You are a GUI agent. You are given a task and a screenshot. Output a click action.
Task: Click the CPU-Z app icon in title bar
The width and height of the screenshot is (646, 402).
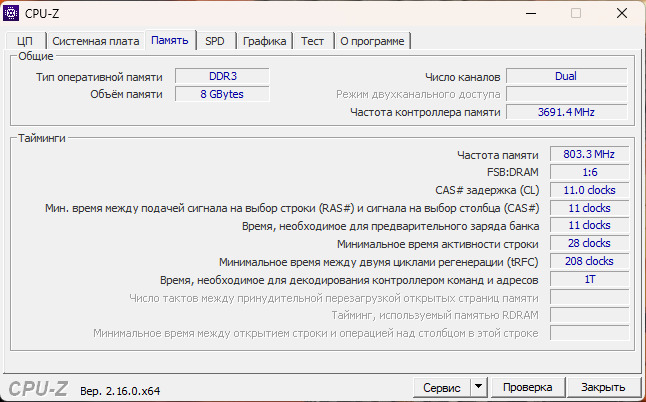pos(12,13)
